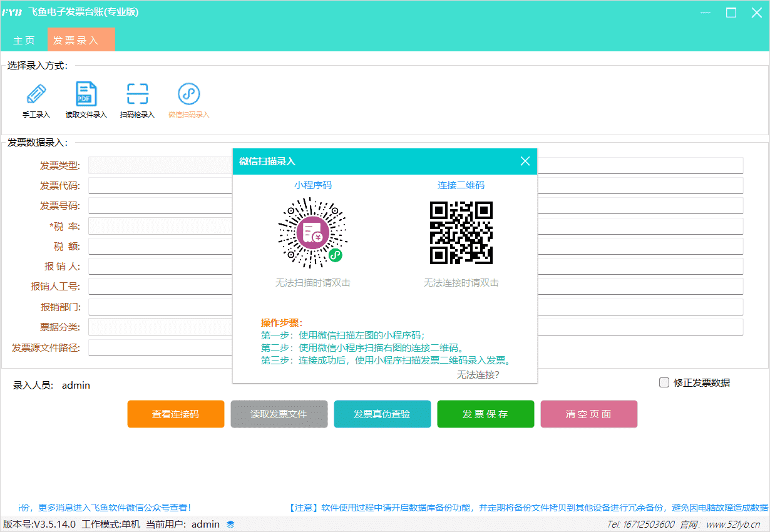Click the 第三步 instruction line
This screenshot has height=532, width=770.
386,361
